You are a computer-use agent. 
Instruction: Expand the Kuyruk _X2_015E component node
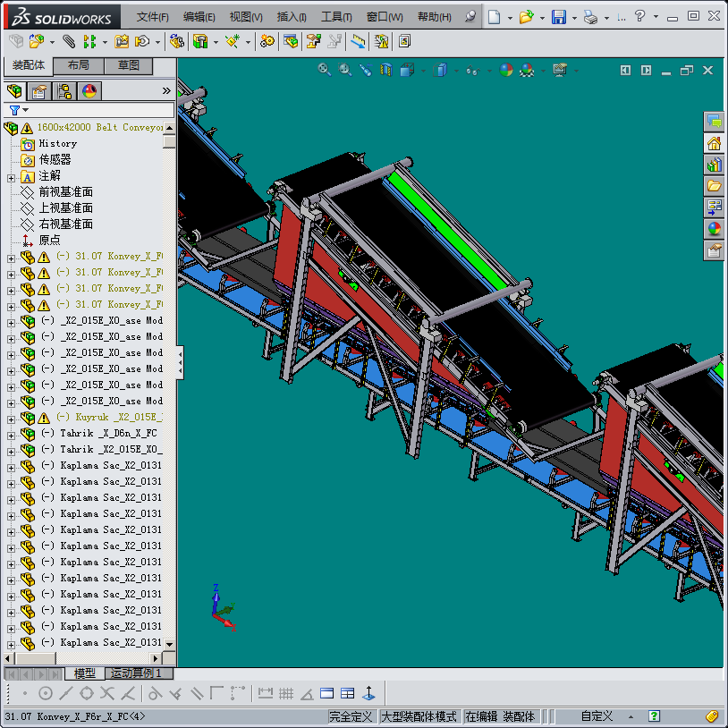click(11, 418)
